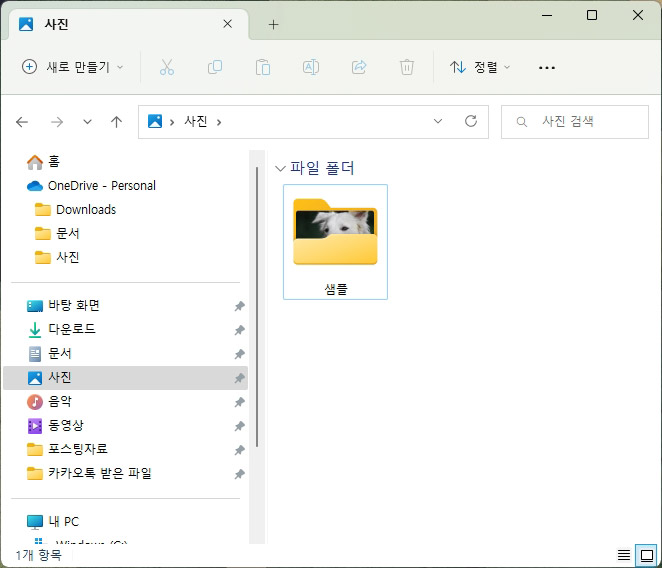Click the 샘플 folder name label
The width and height of the screenshot is (662, 568).
tap(336, 289)
